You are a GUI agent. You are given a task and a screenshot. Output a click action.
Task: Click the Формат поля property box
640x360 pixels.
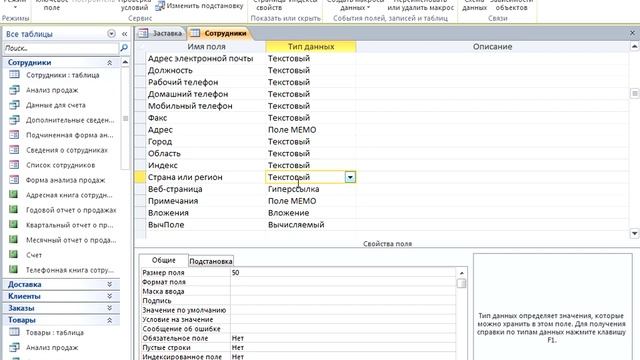[x=343, y=282]
